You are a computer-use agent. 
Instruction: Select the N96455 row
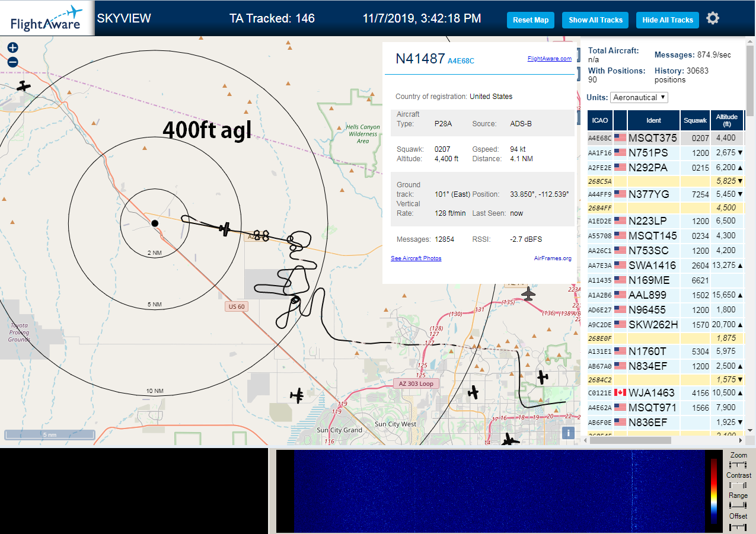pyautogui.click(x=666, y=309)
